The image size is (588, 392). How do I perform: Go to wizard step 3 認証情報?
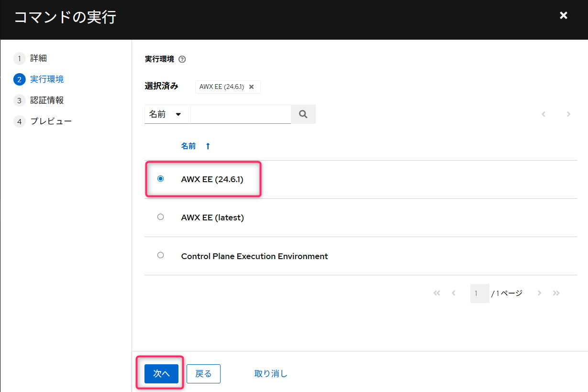(x=39, y=100)
